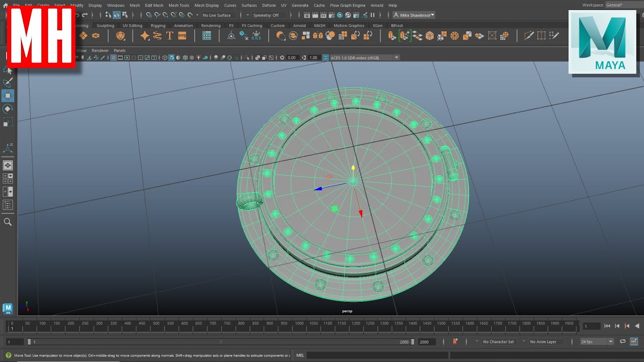Select the Scale tool in the toolbox
This screenshot has width=644, height=362.
click(8, 122)
